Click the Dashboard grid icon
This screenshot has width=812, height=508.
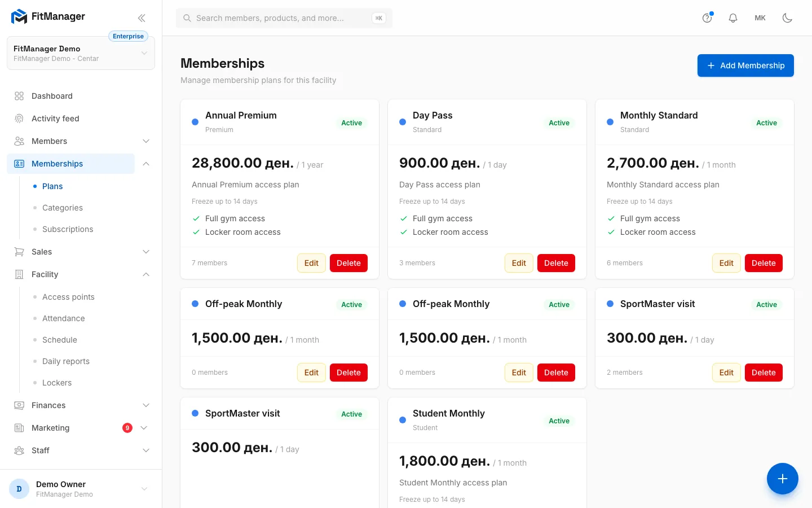(19, 96)
